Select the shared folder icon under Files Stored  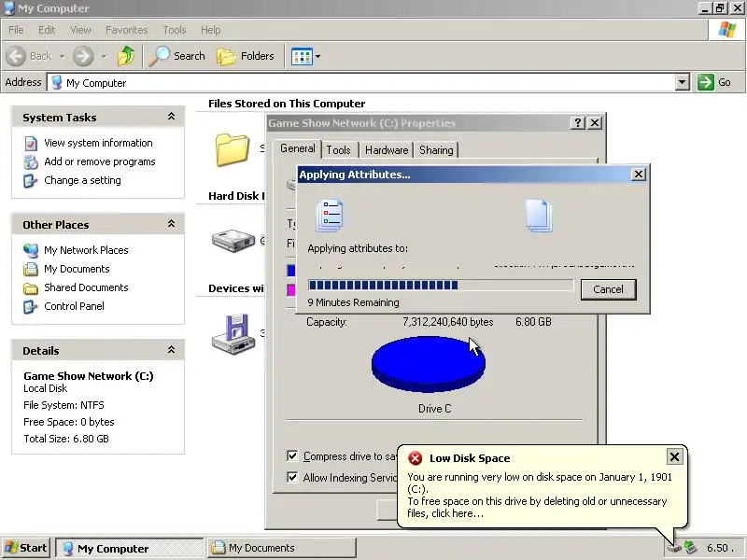point(232,149)
